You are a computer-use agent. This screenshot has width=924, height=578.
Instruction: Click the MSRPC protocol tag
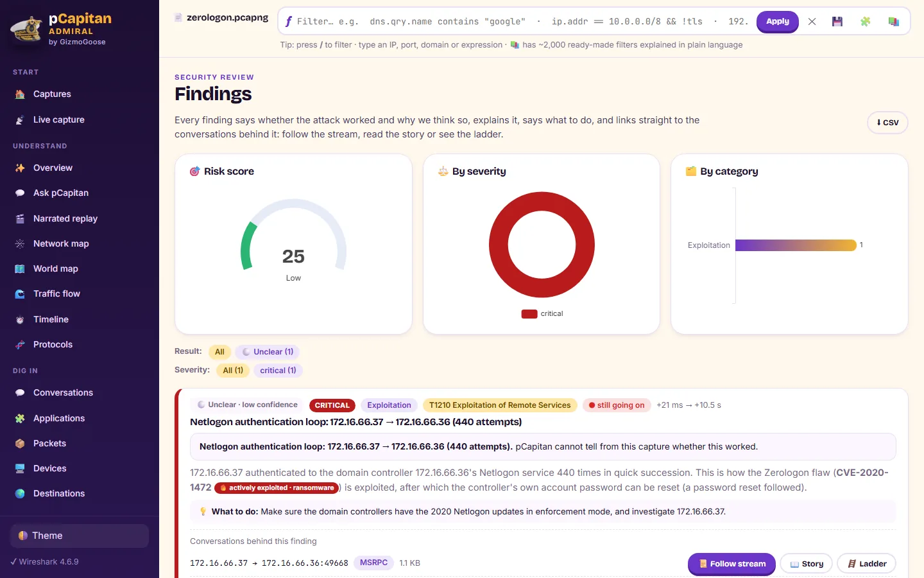pos(373,563)
